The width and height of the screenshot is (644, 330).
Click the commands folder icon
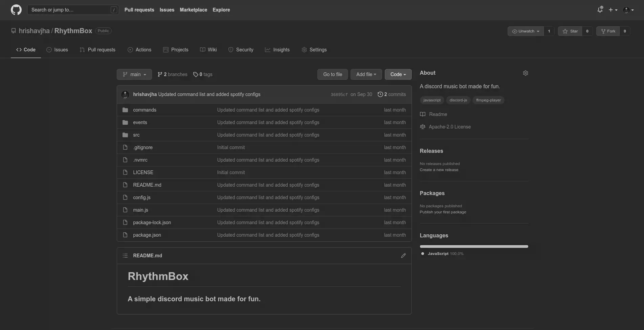tap(125, 110)
